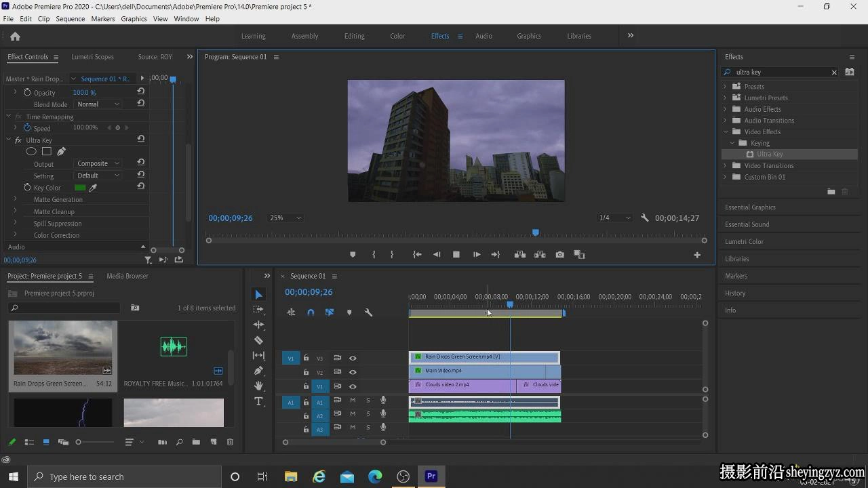Reset the Opacity parameter
This screenshot has height=488, width=868.
[x=140, y=91]
